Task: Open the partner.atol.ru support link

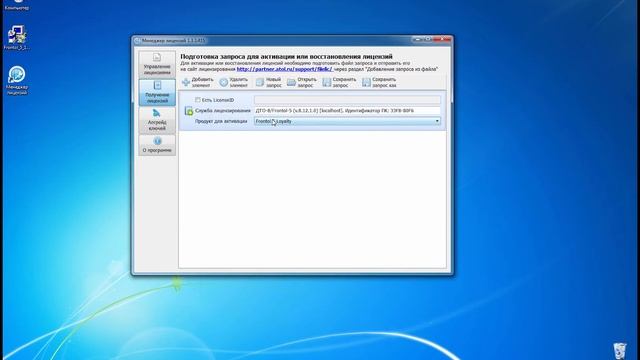Action: [x=284, y=69]
